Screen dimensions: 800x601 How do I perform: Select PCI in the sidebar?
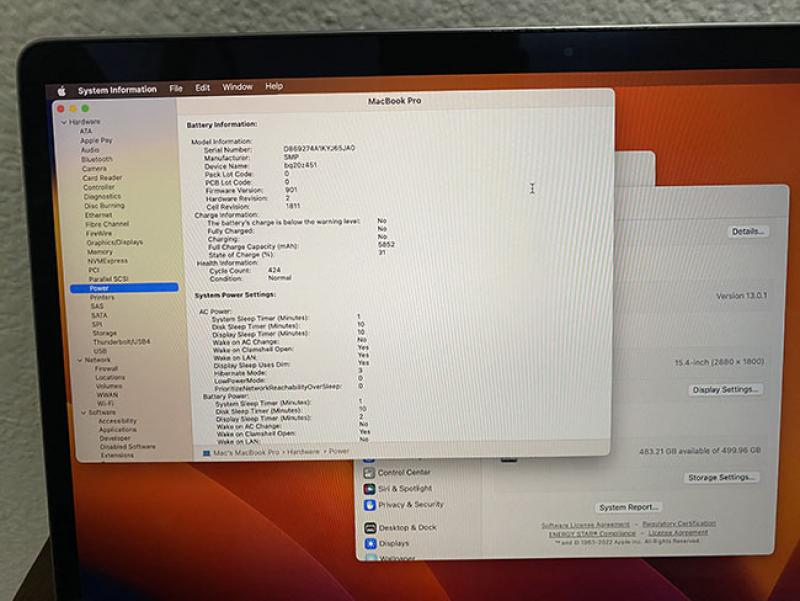pyautogui.click(x=94, y=270)
